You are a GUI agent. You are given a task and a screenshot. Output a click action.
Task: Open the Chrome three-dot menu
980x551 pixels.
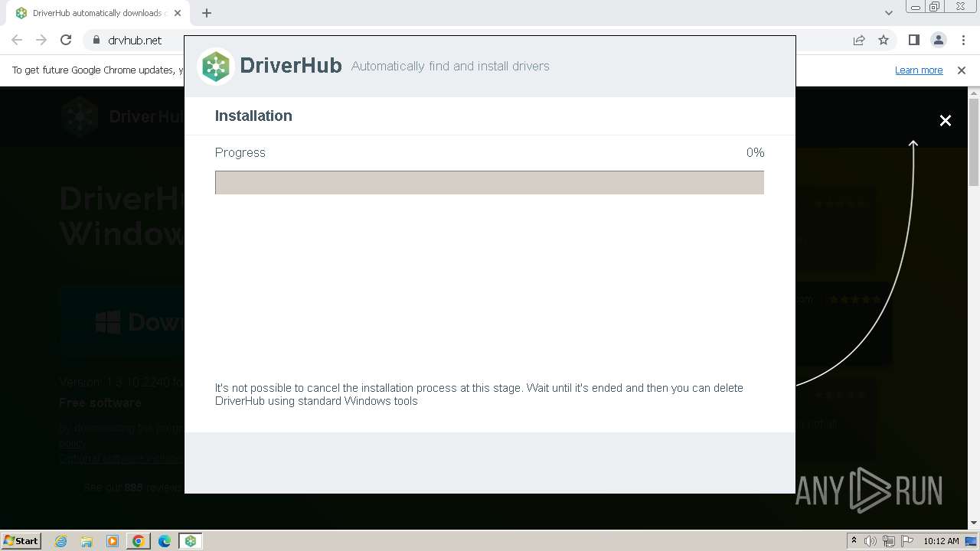click(x=963, y=40)
